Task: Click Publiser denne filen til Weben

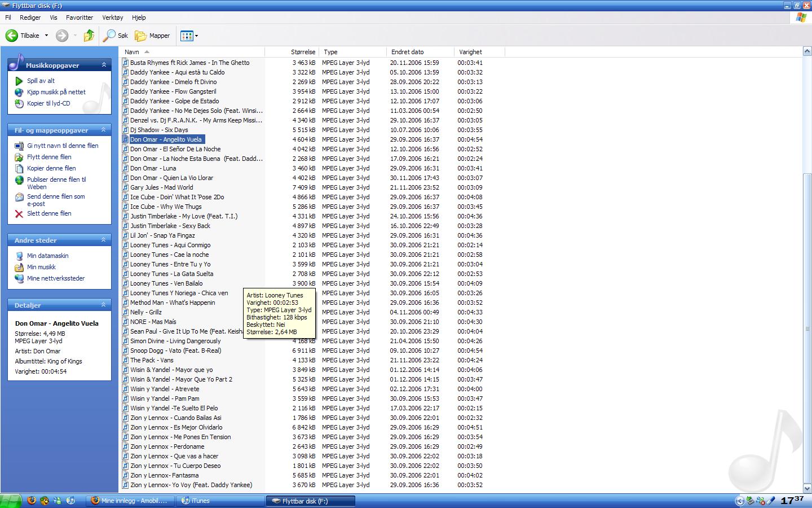Action: pos(56,183)
